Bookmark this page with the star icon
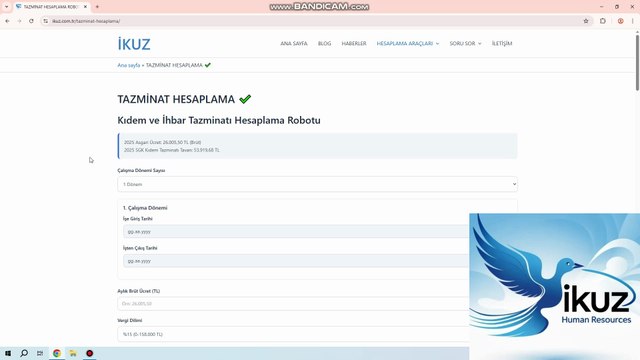The height and width of the screenshot is (360, 640). 586,21
